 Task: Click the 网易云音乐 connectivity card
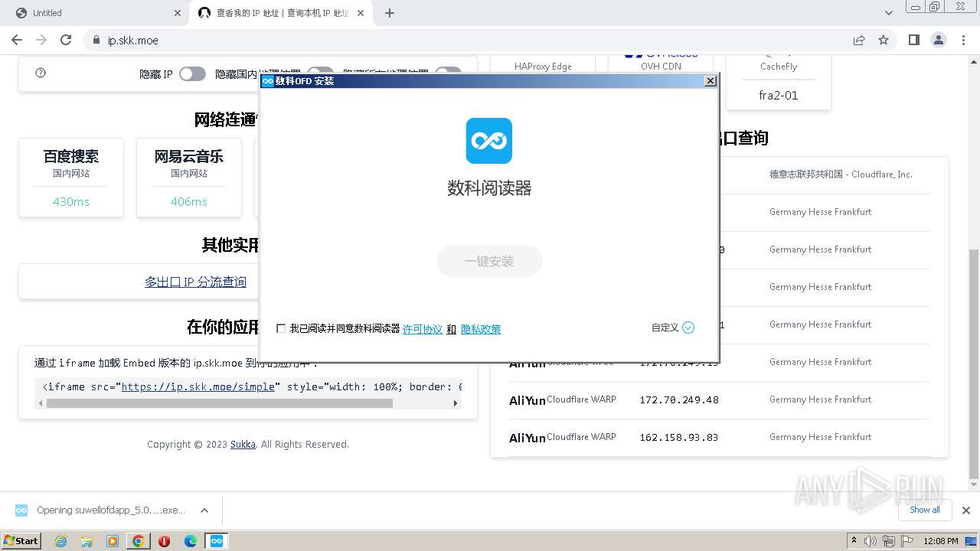(x=189, y=178)
